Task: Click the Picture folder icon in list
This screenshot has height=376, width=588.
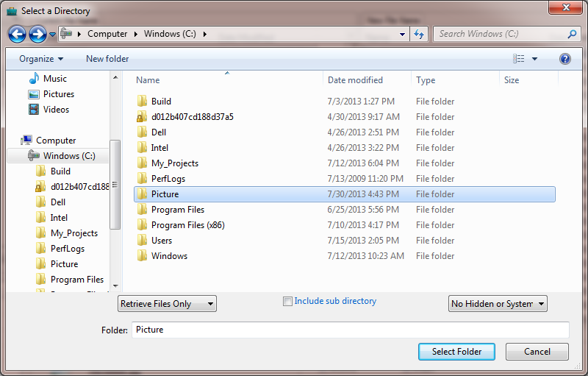Action: (142, 194)
